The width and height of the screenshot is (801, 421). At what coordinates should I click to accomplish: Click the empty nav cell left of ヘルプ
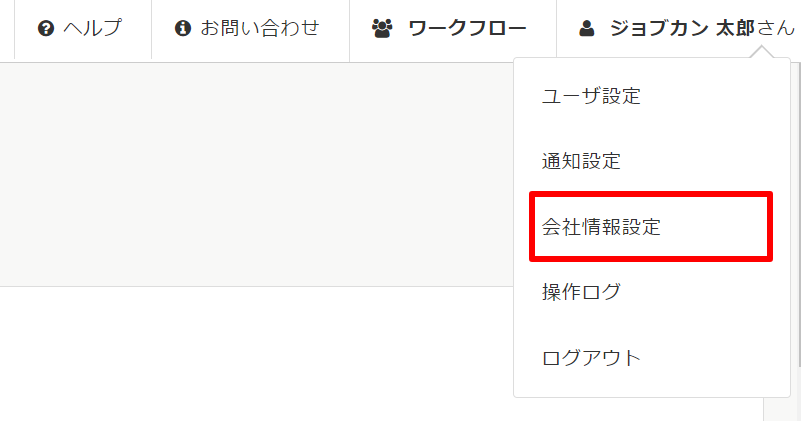[x=7, y=29]
